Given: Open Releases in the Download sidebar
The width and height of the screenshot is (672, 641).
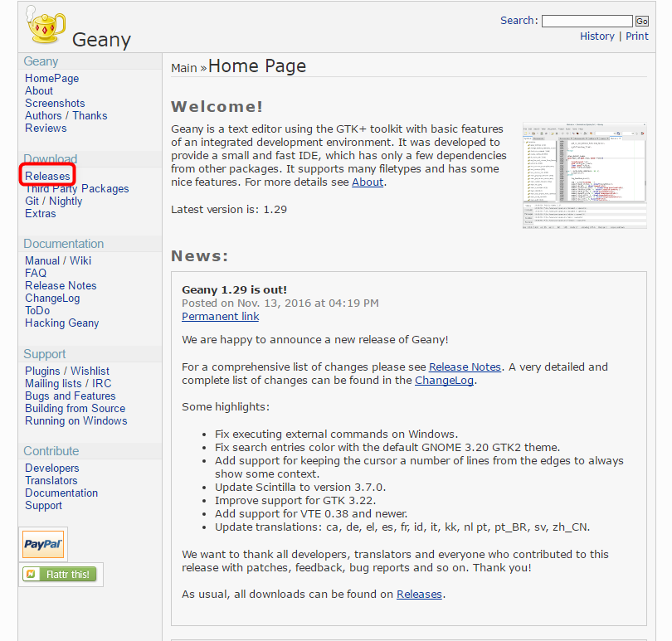Looking at the screenshot, I should click(x=47, y=176).
